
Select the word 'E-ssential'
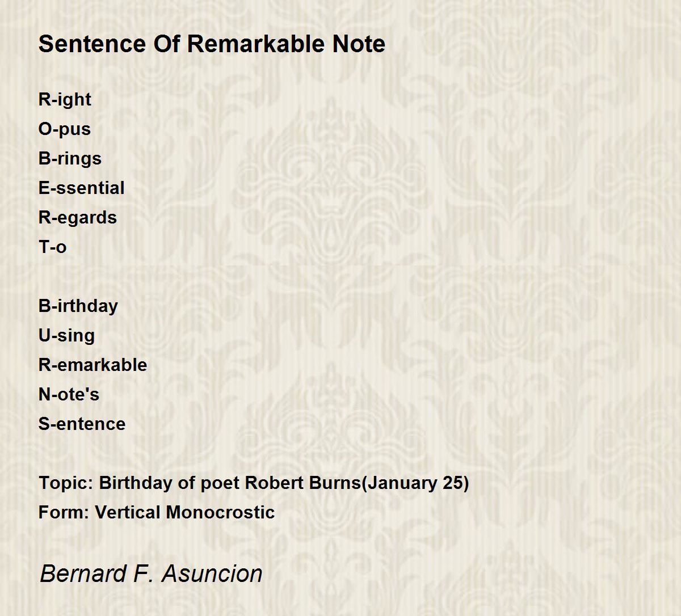[81, 188]
